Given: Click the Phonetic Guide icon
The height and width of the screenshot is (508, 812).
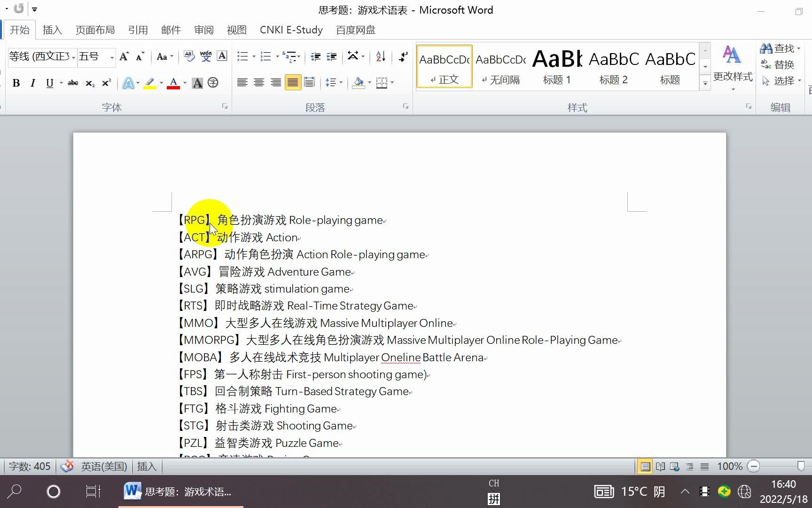Looking at the screenshot, I should (x=206, y=56).
